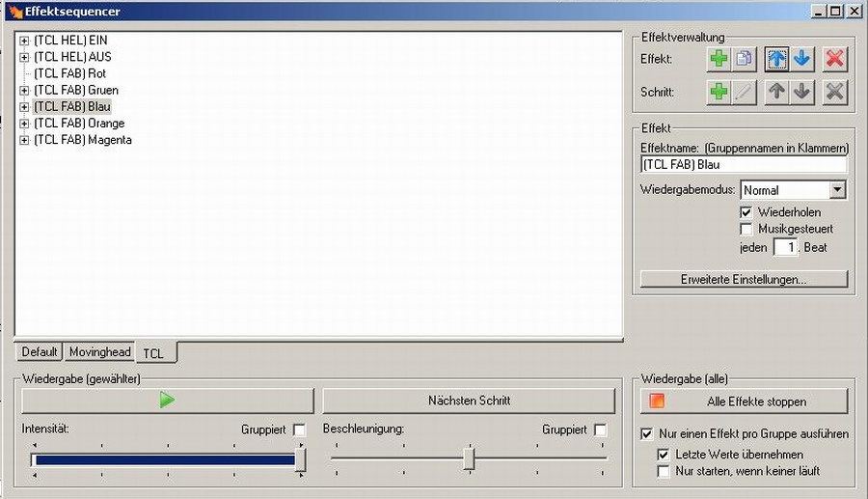Viewport: 868px width, 499px height.
Task: Toggle Nur einen Effekt pro Gruppe ausführen
Action: click(647, 434)
